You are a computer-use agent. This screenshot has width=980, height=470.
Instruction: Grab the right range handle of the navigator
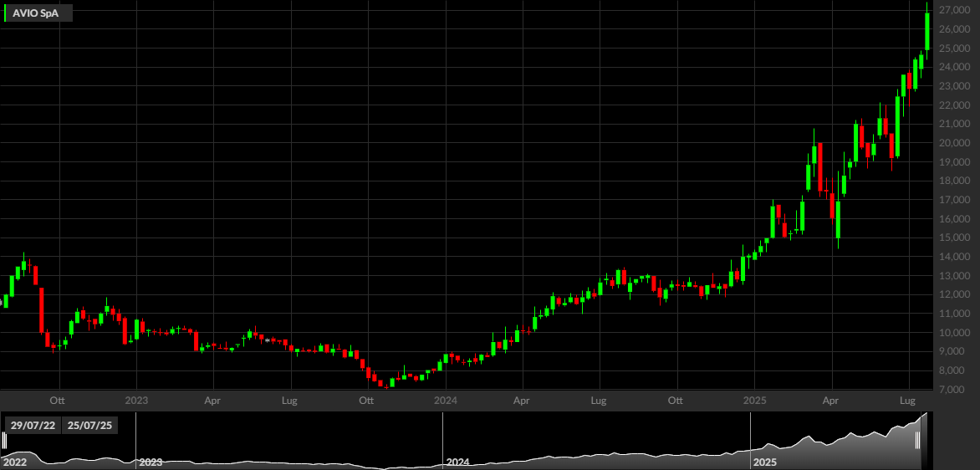917,441
